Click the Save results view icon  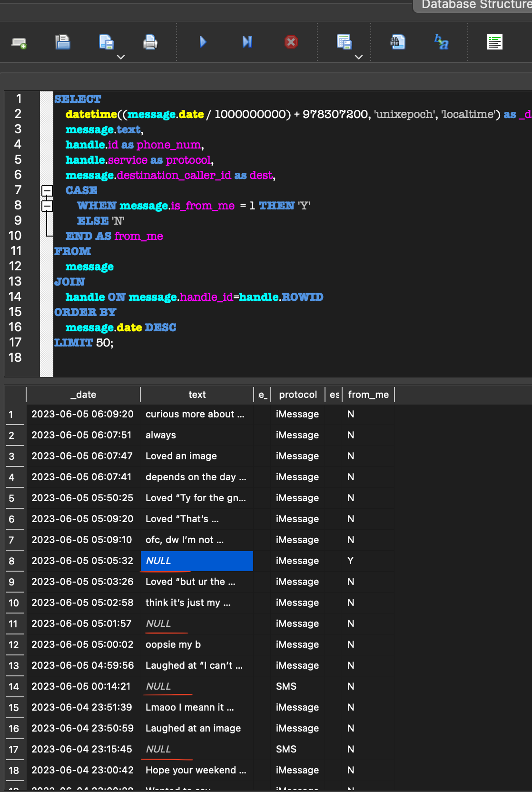[344, 42]
